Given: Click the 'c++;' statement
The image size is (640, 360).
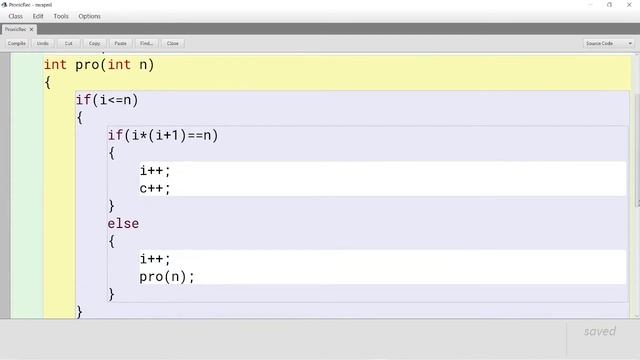Looking at the screenshot, I should coord(155,189).
